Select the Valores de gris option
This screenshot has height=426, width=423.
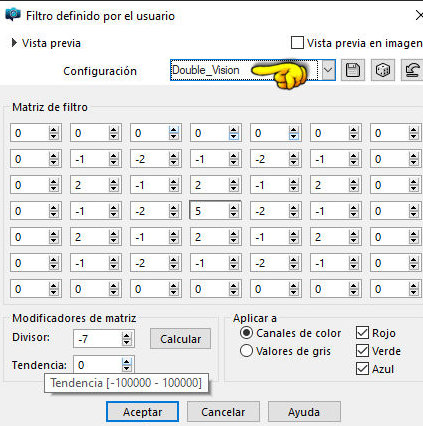coord(246,351)
